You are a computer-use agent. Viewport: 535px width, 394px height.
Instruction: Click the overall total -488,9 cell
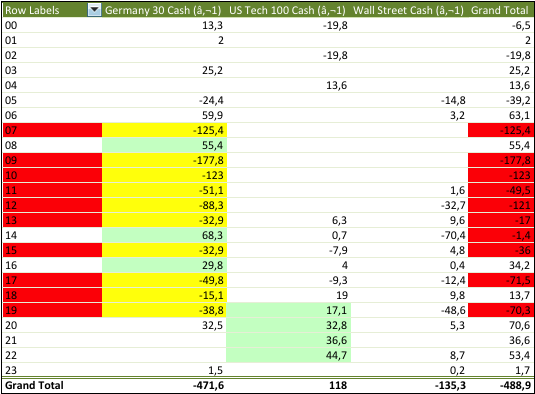[501, 385]
